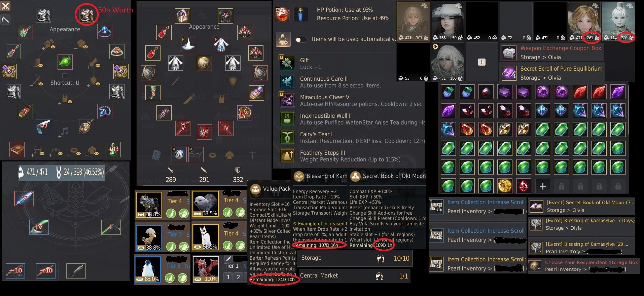Screen dimensions: 644x296
Task: Click the pencil rename icon beside the dragon pet
Action: (228, 259)
